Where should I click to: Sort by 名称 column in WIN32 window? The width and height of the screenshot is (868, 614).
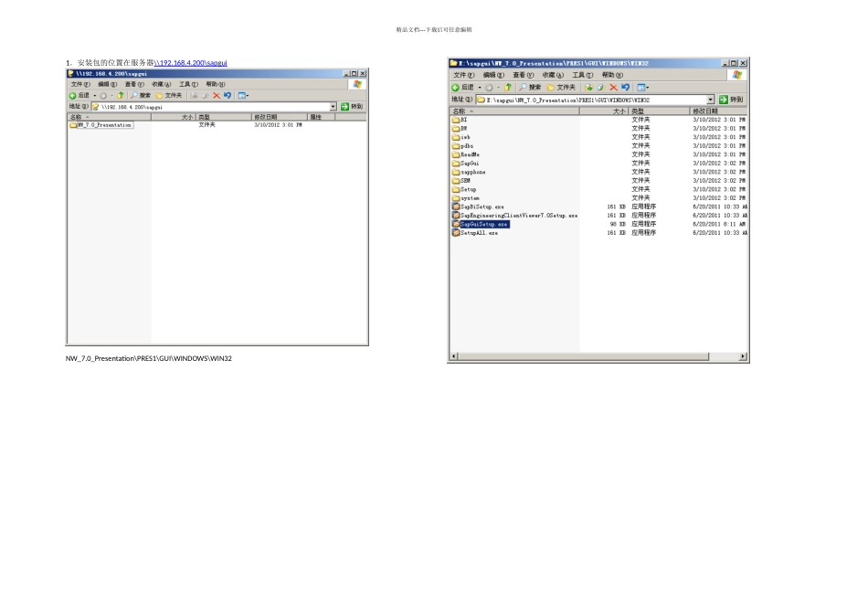point(514,111)
